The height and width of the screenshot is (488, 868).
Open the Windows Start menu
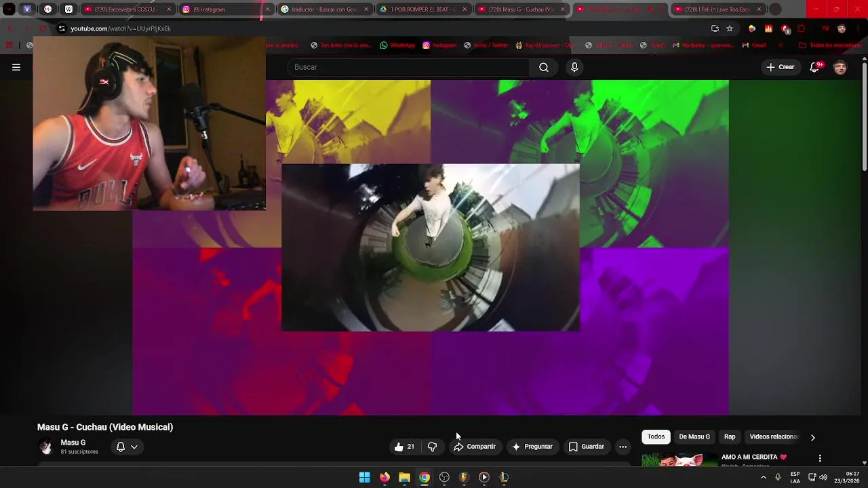click(x=365, y=477)
